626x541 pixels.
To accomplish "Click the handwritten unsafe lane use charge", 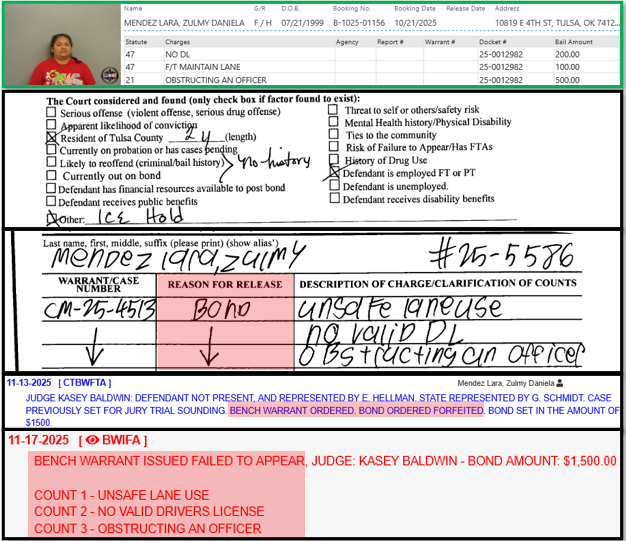I will [399, 308].
